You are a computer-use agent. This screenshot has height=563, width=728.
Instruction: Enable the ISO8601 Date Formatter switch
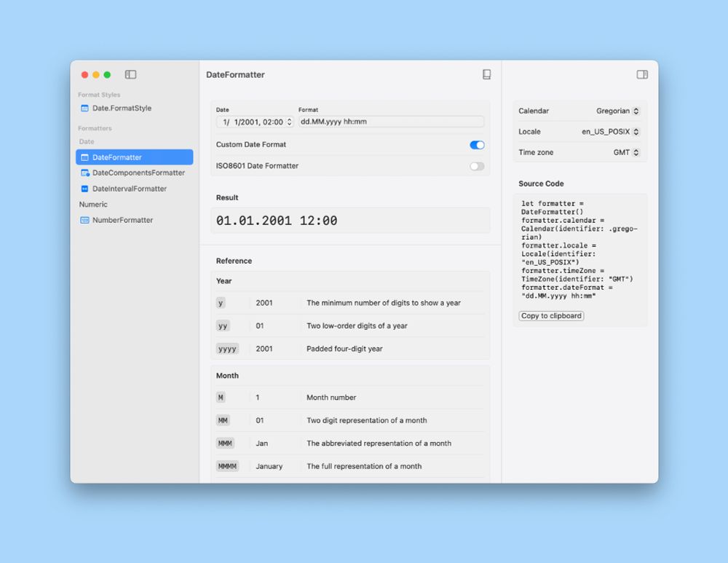tap(477, 166)
